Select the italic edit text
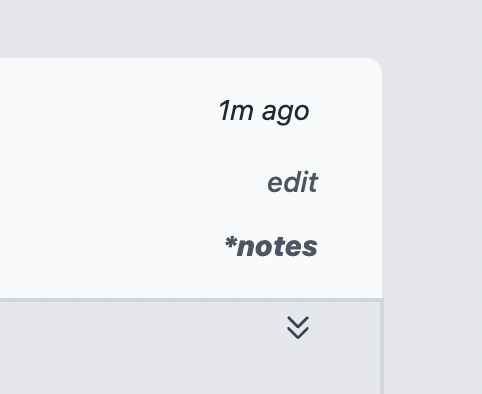 point(293,182)
